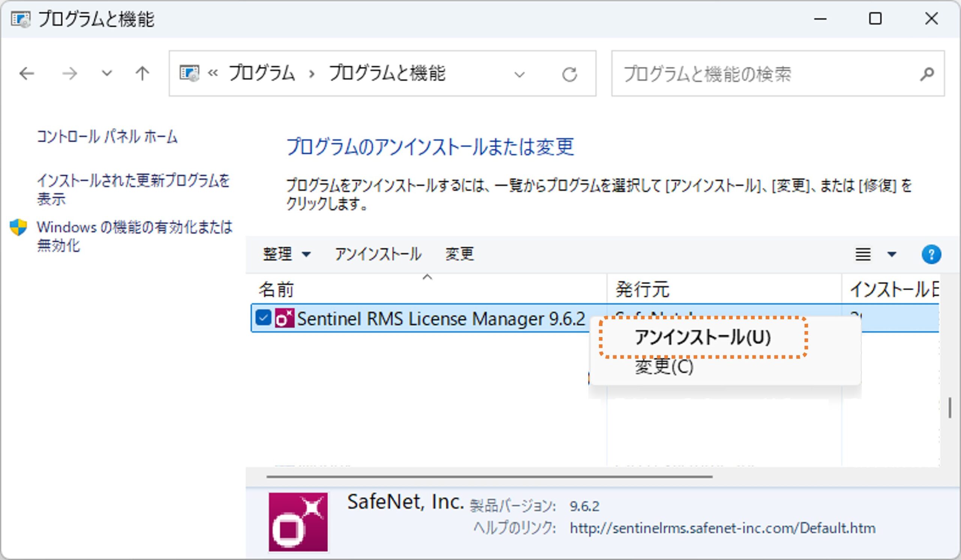Go up one level with up arrow
The height and width of the screenshot is (560, 961).
[142, 74]
